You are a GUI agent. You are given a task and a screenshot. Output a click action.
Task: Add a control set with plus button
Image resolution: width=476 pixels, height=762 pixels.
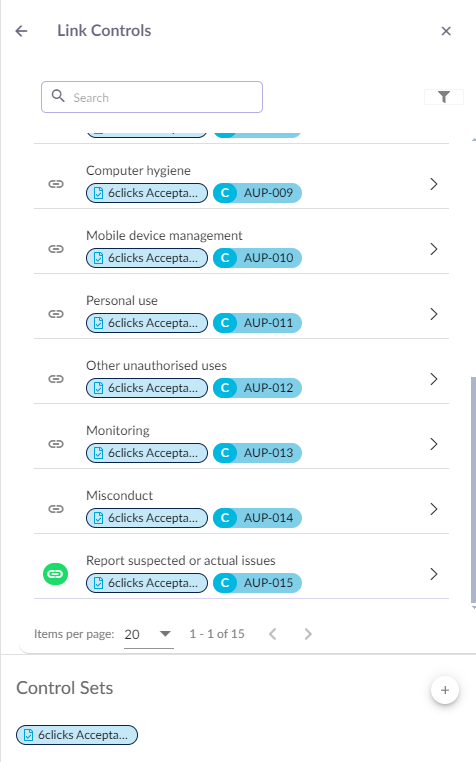tap(445, 690)
